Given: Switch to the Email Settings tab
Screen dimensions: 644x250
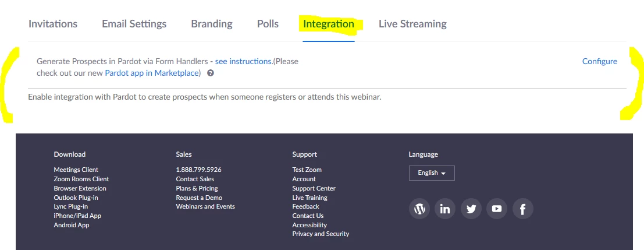Looking at the screenshot, I should [x=134, y=24].
